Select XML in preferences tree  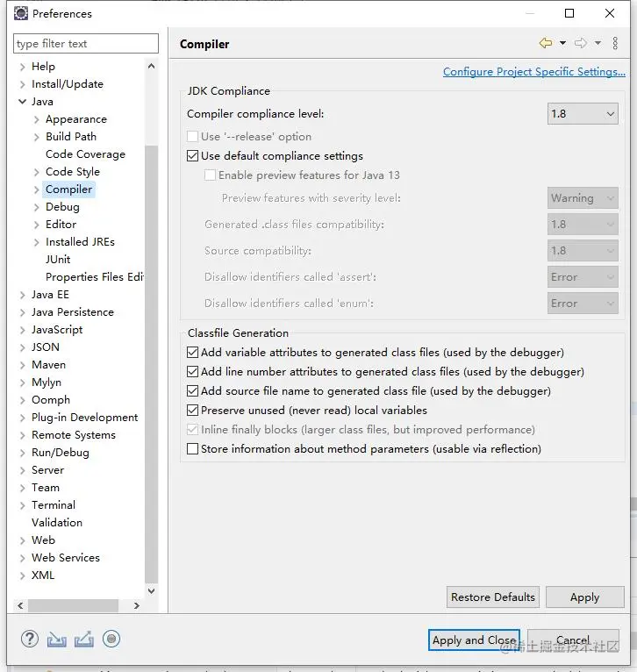[43, 575]
